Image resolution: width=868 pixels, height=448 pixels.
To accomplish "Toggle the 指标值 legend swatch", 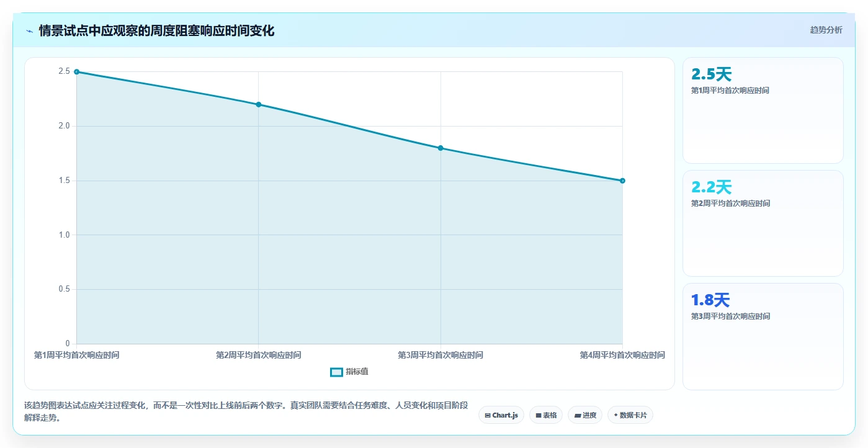I will [x=336, y=372].
